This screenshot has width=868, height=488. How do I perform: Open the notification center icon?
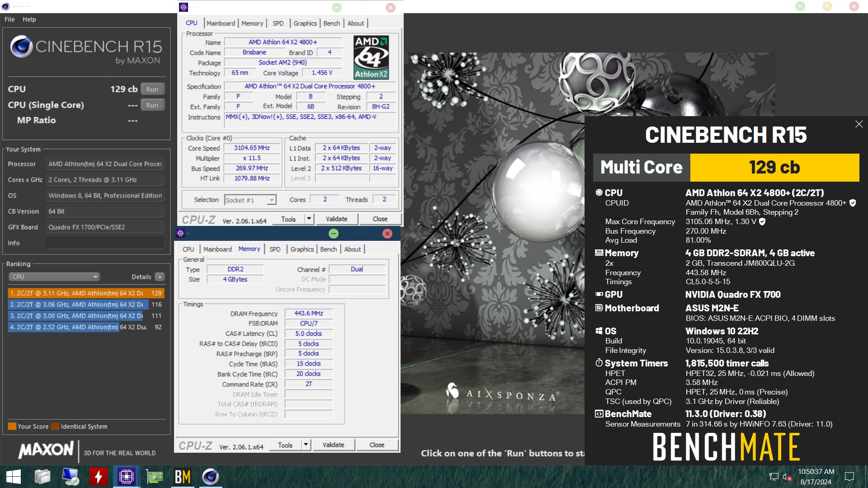(x=849, y=477)
